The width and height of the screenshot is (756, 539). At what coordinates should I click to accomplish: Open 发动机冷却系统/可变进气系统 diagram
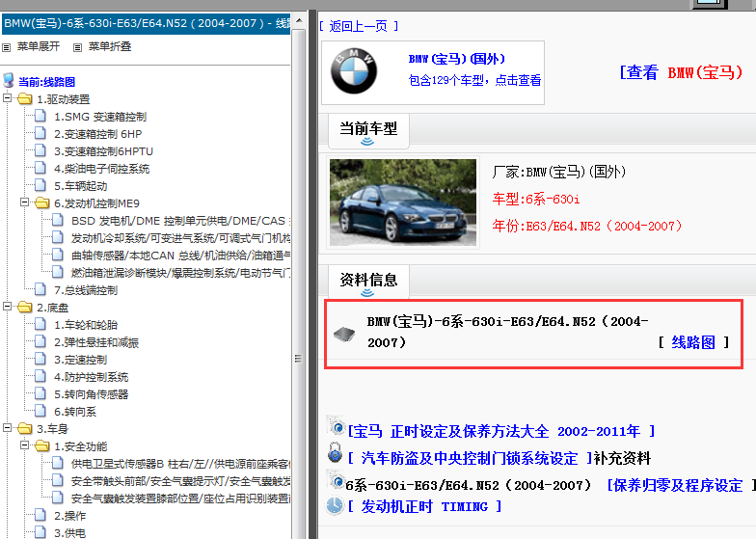coord(181,239)
